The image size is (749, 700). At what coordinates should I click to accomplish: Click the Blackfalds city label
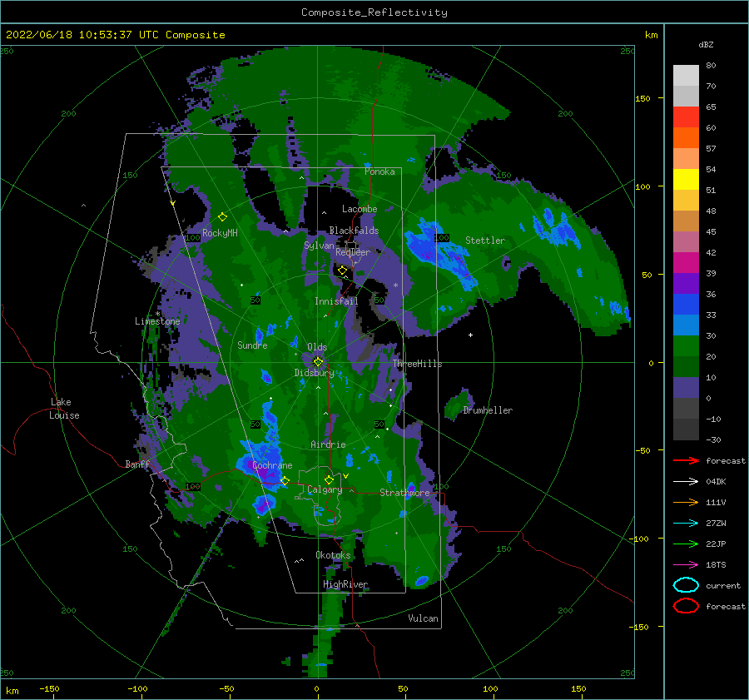point(354,231)
